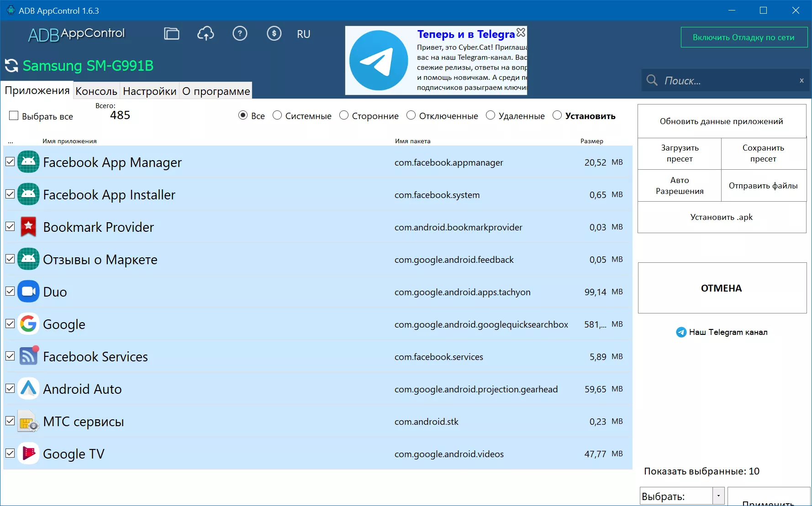
Task: Open the help question mark icon
Action: coord(240,33)
